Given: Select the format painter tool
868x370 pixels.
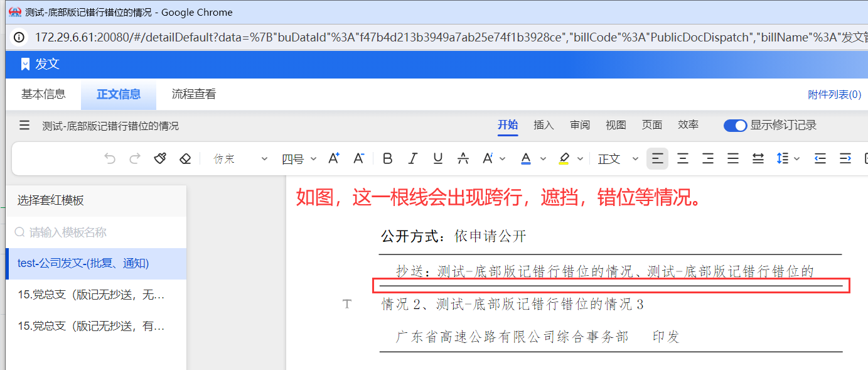Looking at the screenshot, I should [160, 159].
